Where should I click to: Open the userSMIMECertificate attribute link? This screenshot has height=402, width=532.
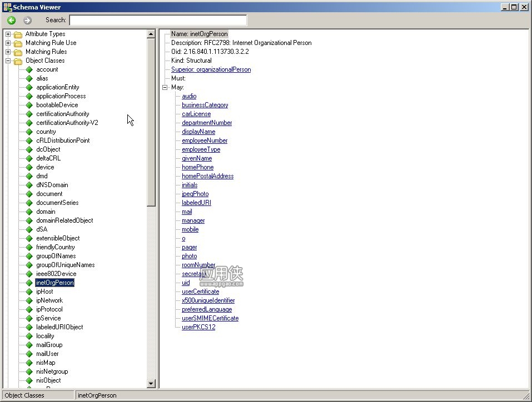(210, 318)
